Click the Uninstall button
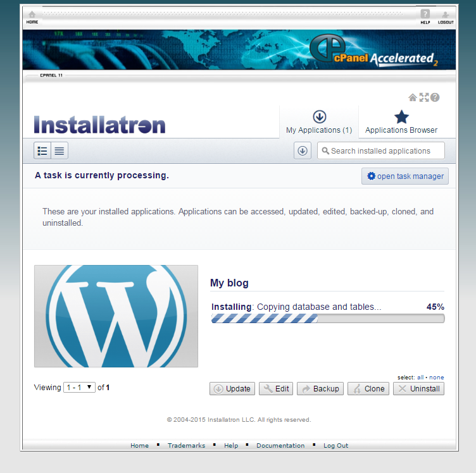476x473 pixels. pyautogui.click(x=418, y=389)
